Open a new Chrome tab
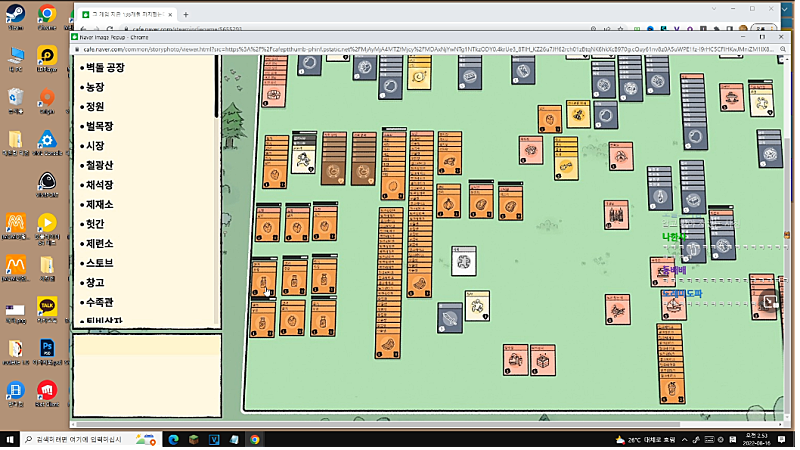Viewport: 800px width, 450px height. point(186,16)
